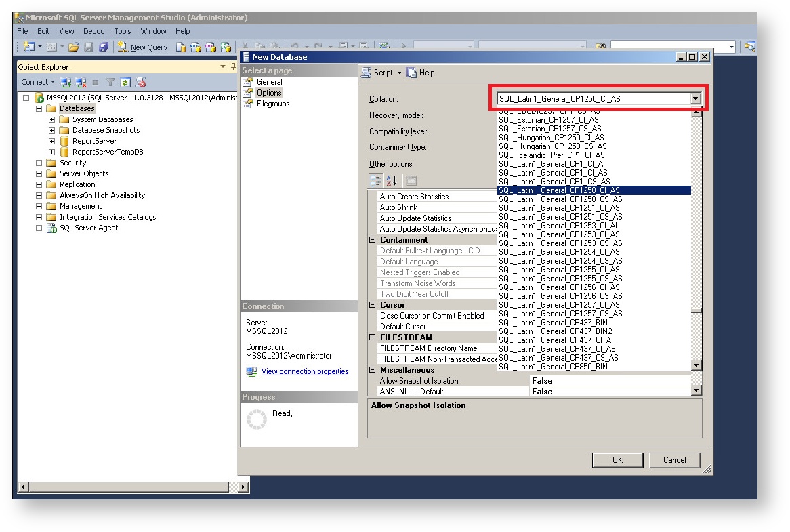Click the Categorized view icon in options grid
790x532 pixels.
click(x=376, y=181)
